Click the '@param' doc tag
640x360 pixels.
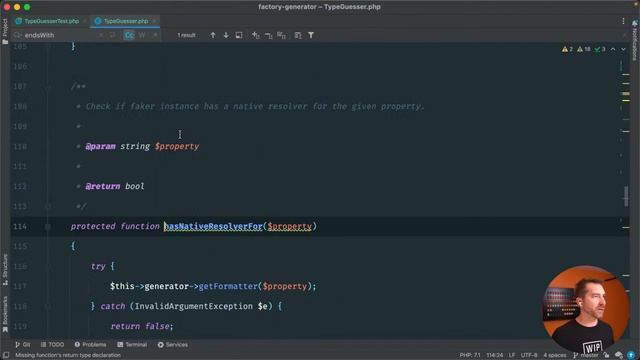100,147
